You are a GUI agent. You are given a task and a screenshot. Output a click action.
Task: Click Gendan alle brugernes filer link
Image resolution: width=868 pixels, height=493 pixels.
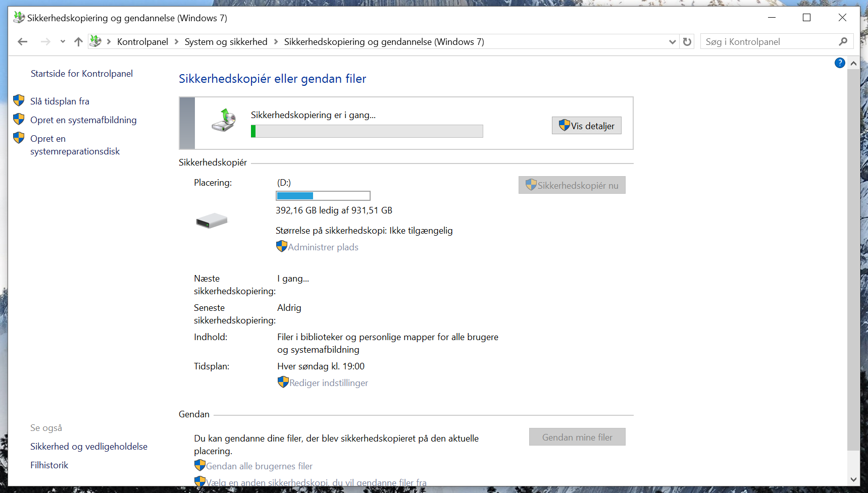tap(259, 466)
